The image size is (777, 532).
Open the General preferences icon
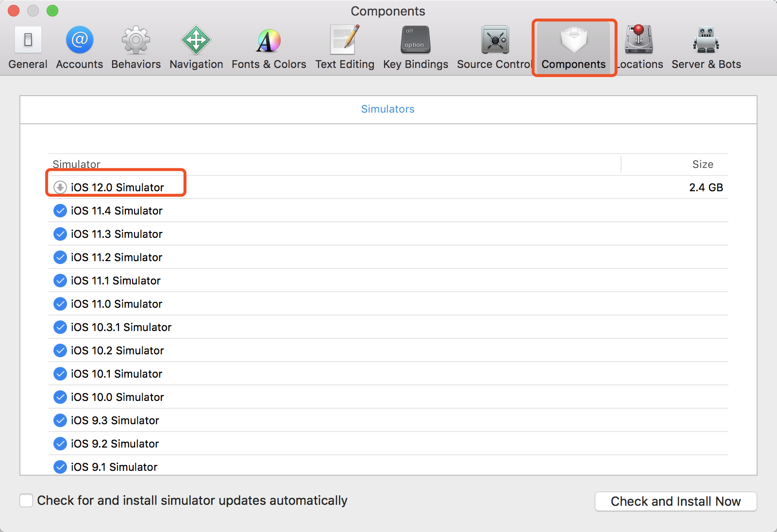[28, 40]
